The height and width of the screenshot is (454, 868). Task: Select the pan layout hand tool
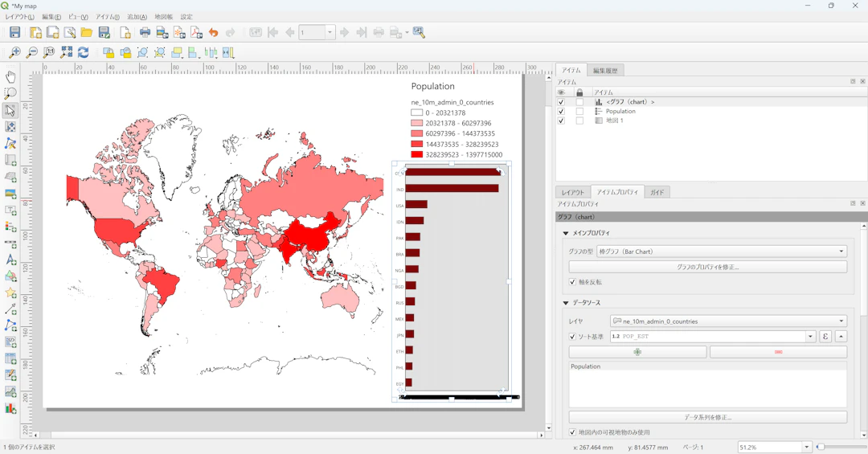pyautogui.click(x=10, y=77)
